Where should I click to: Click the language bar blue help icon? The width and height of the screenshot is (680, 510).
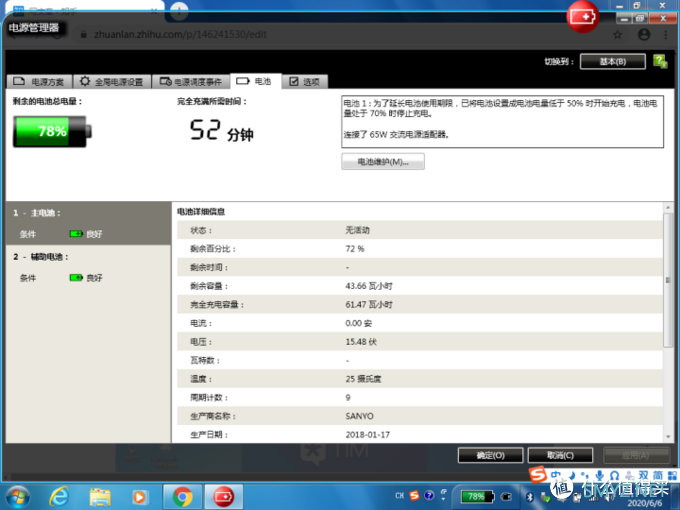[x=429, y=495]
